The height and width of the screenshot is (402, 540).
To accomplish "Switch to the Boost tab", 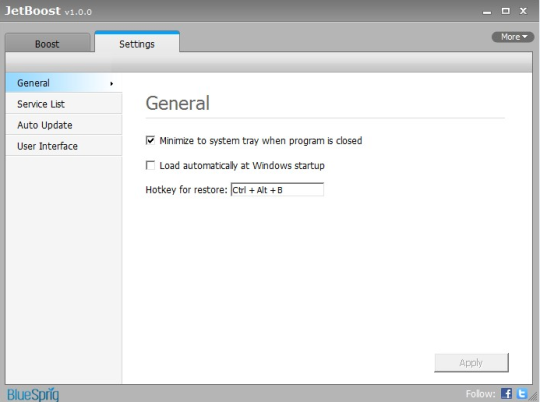I will (x=48, y=43).
